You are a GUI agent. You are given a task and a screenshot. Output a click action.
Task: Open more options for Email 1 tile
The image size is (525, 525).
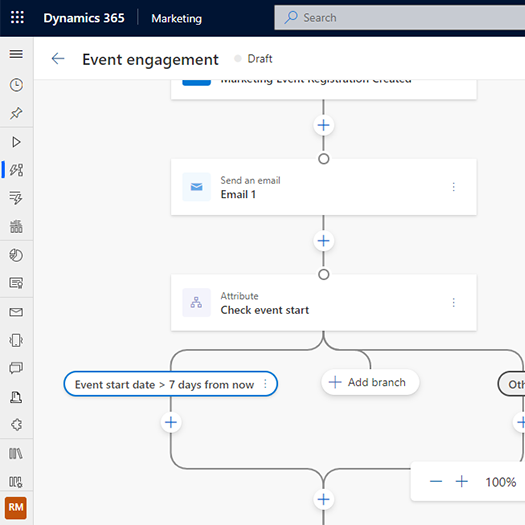(x=454, y=187)
